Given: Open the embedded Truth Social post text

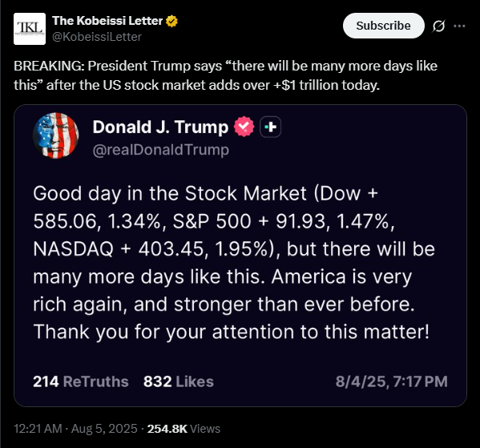Looking at the screenshot, I should [x=234, y=262].
